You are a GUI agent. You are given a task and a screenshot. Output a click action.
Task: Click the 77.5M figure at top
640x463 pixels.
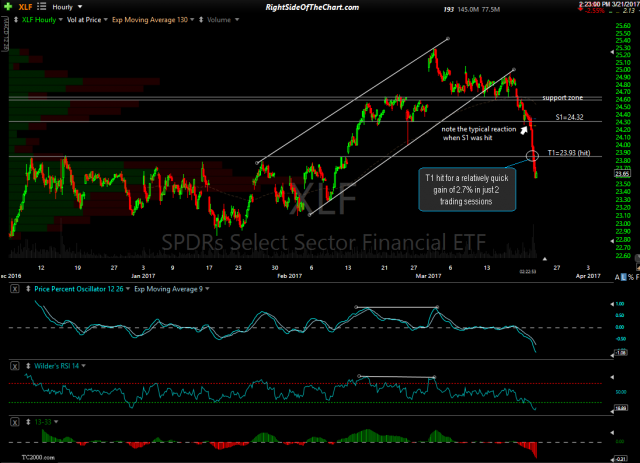point(491,9)
